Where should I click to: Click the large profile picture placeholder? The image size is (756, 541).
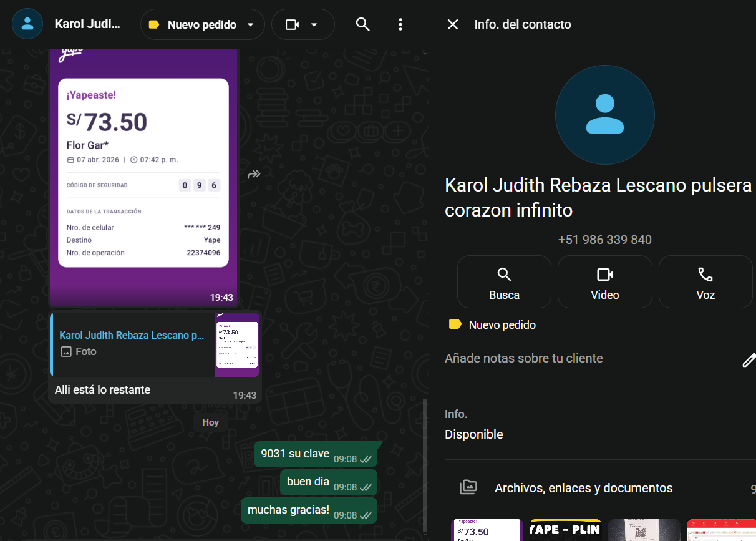(604, 115)
